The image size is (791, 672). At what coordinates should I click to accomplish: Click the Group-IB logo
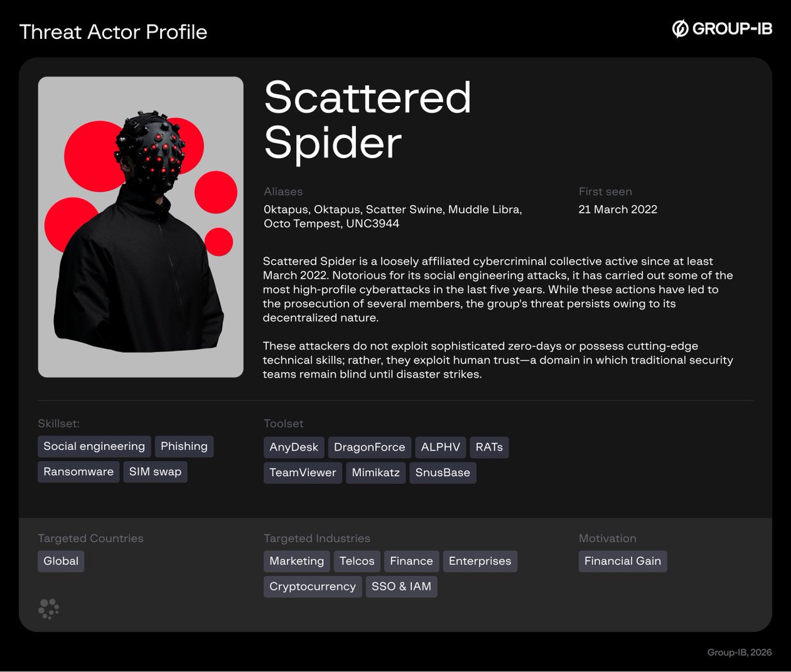722,29
